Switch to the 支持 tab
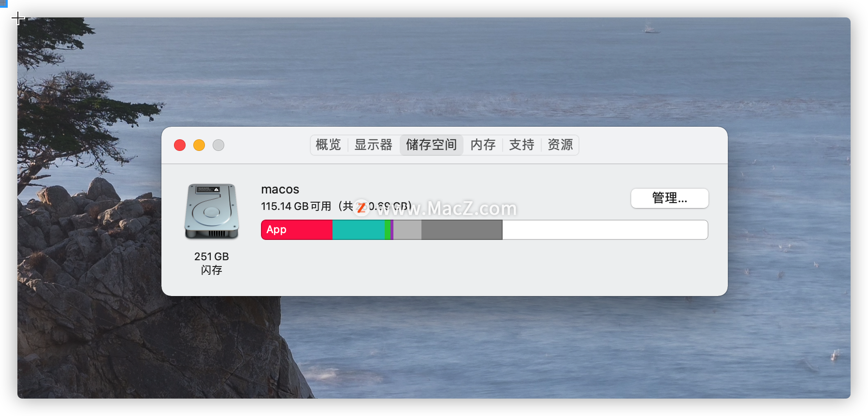Image resolution: width=868 pixels, height=416 pixels. click(x=522, y=145)
